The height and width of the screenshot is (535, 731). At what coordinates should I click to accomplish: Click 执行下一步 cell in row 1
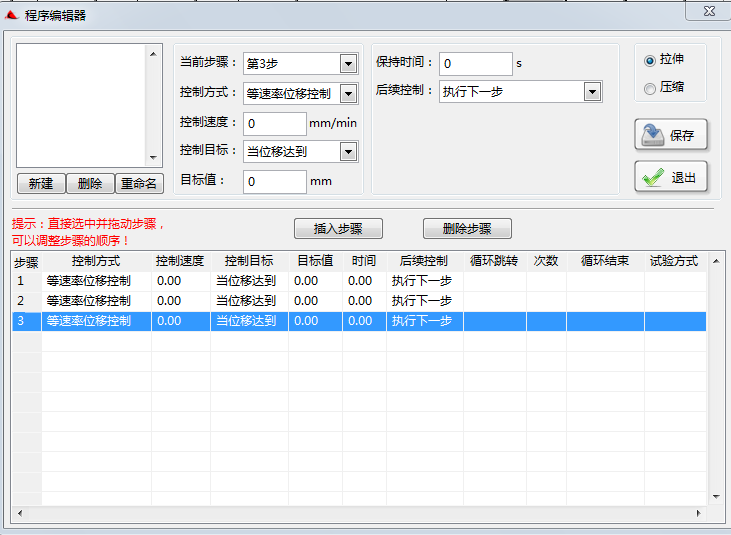coord(425,281)
